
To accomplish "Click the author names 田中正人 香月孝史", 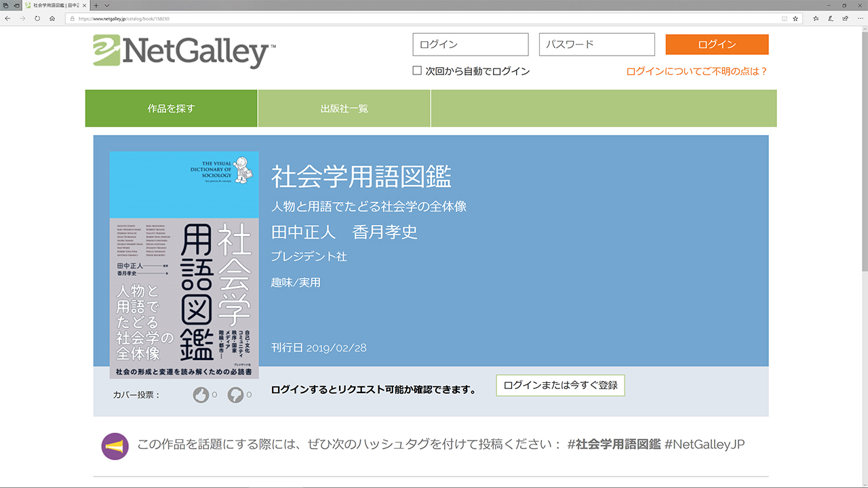I will tap(344, 232).
